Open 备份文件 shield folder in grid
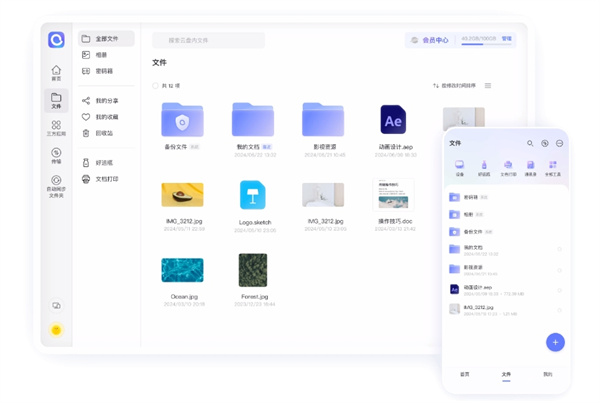The height and width of the screenshot is (403, 600). (183, 120)
